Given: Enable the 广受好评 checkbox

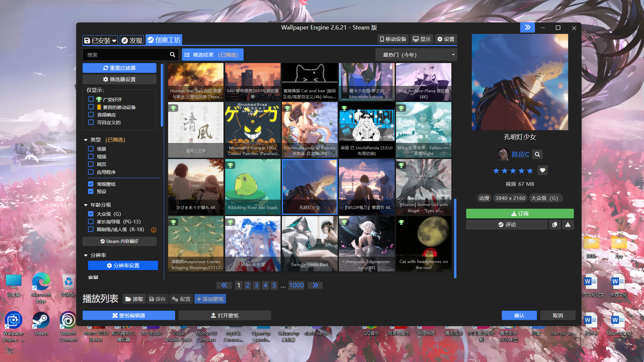Looking at the screenshot, I should pyautogui.click(x=91, y=99).
